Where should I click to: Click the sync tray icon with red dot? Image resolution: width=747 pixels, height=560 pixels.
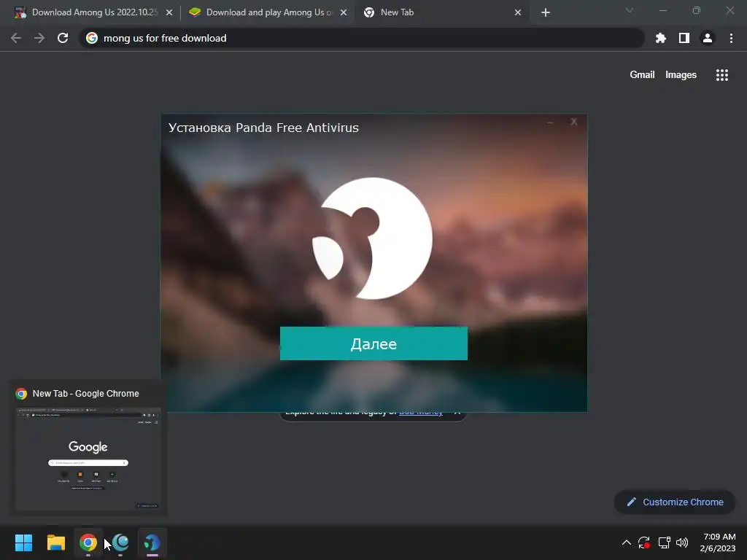pyautogui.click(x=644, y=542)
